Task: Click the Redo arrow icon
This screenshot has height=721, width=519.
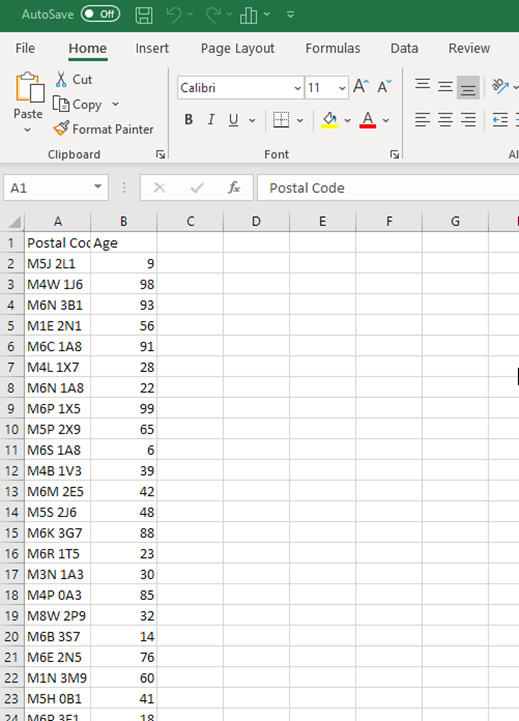Action: click(x=213, y=15)
